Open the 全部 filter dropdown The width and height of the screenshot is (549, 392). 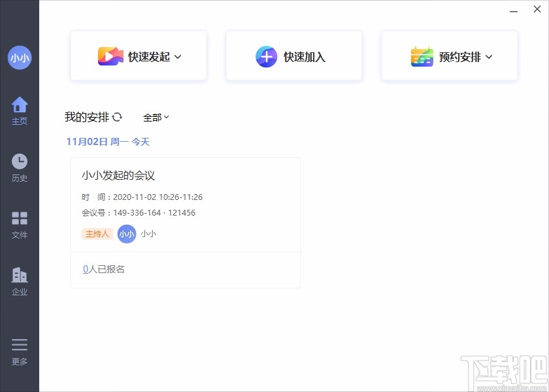pyautogui.click(x=156, y=117)
